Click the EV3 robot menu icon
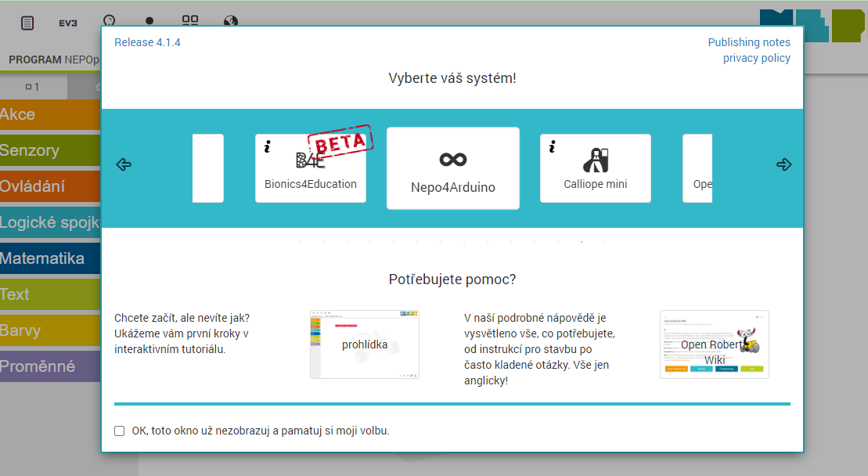This screenshot has width=868, height=476. (x=68, y=23)
